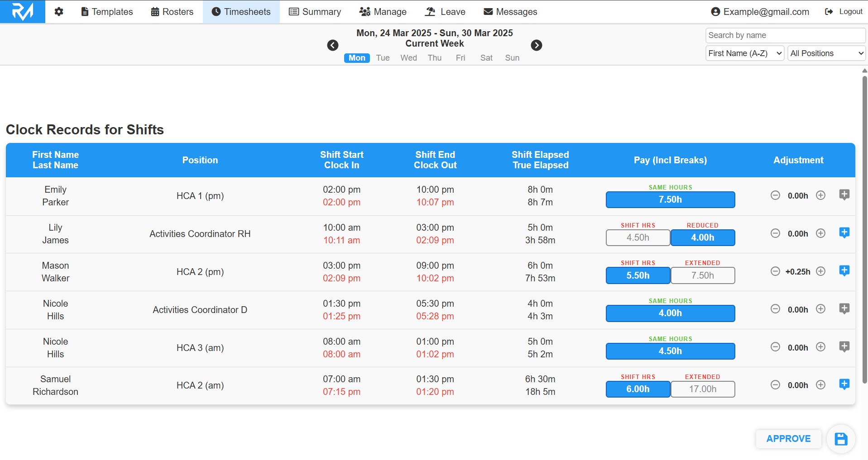Open Messages page
The image size is (868, 460).
coord(510,12)
